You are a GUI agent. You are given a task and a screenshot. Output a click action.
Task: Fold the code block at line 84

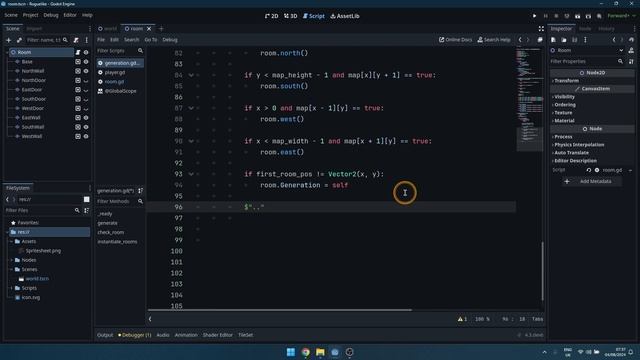click(x=191, y=76)
